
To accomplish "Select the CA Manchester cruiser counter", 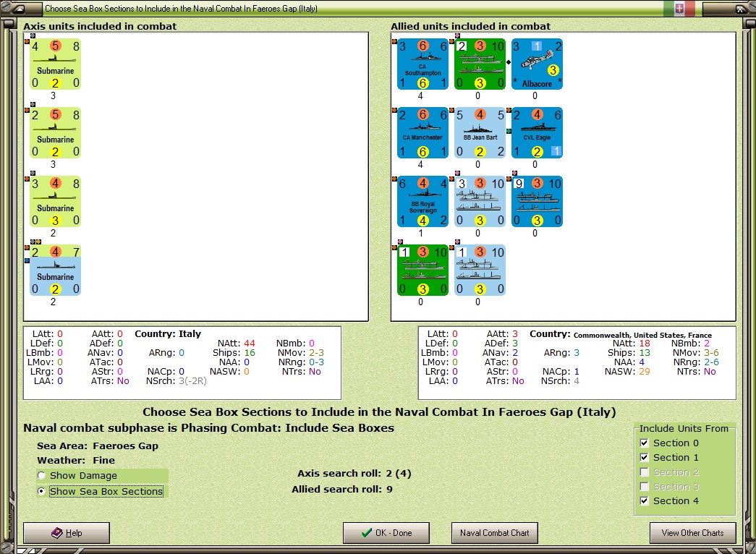I will click(x=422, y=132).
